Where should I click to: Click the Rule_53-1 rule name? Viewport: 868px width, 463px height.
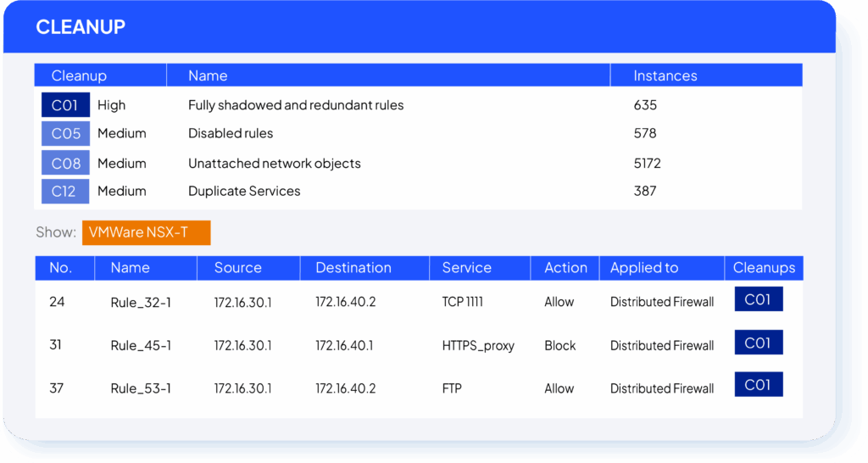coord(141,388)
